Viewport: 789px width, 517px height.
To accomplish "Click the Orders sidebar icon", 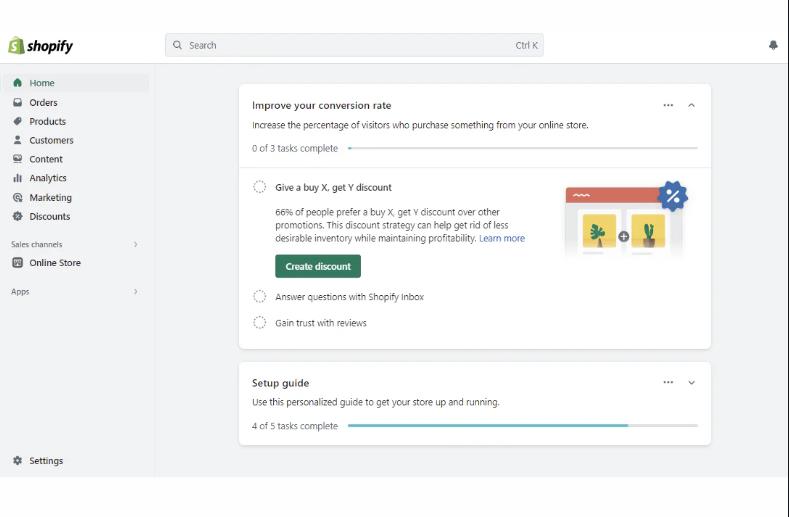I will [x=18, y=102].
